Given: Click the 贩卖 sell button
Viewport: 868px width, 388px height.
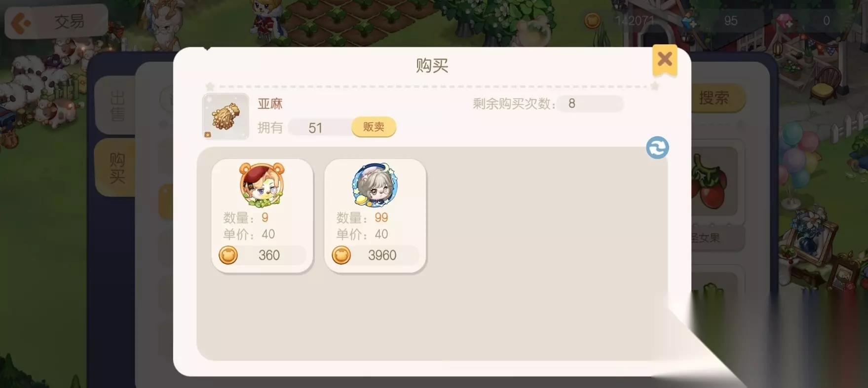Looking at the screenshot, I should tap(374, 127).
